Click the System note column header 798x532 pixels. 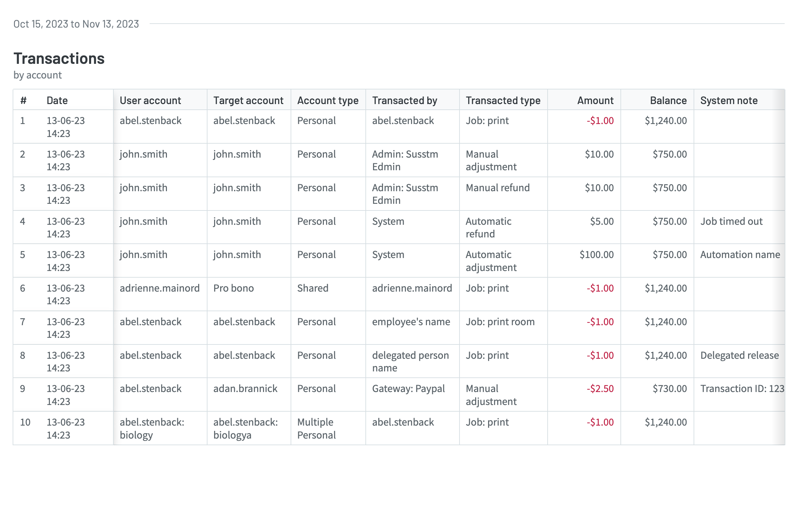pyautogui.click(x=729, y=100)
